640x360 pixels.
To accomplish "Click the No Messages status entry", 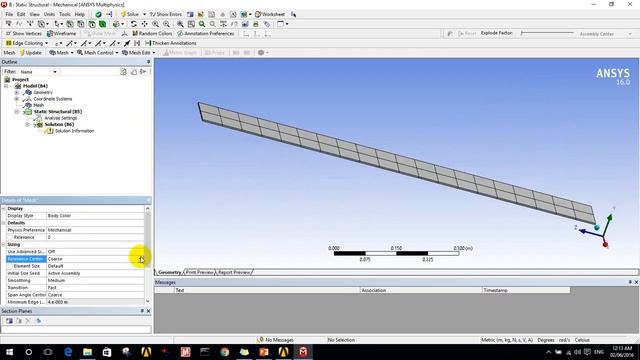I will 276,340.
